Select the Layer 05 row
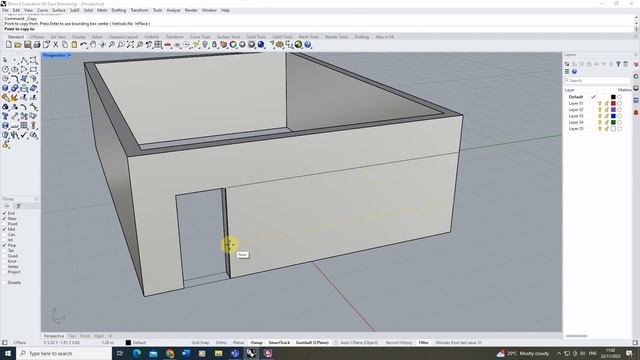This screenshot has height=360, width=640. 598,129
